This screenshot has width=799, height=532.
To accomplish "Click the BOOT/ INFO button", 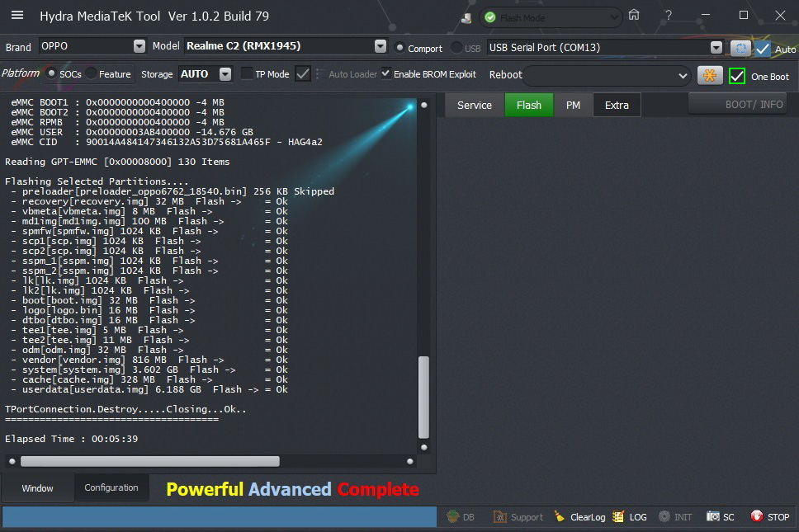I will (738, 105).
